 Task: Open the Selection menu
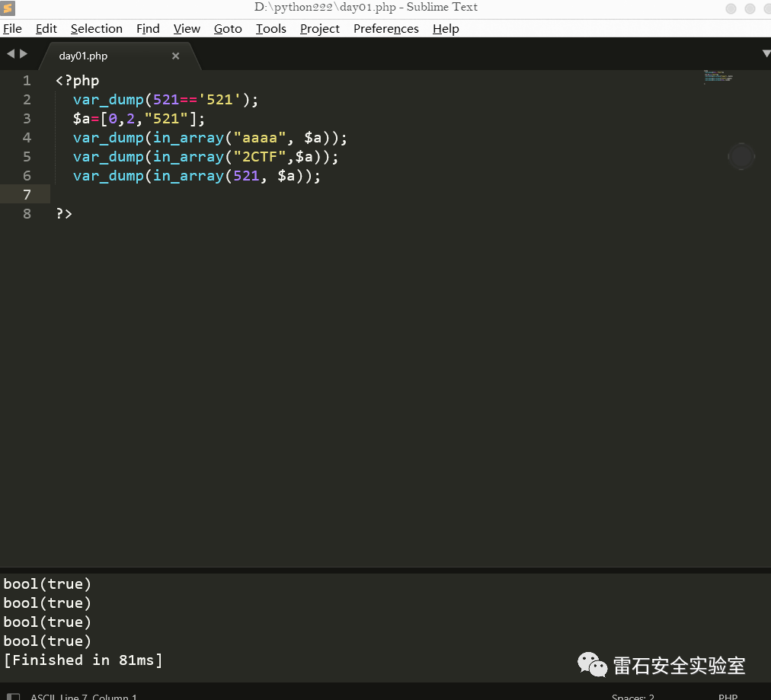97,29
